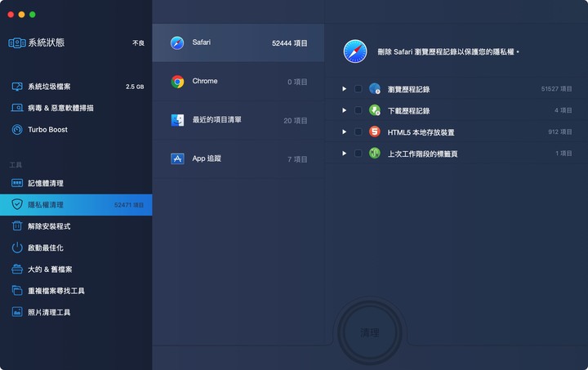588x370 pixels.
Task: Click the green window zoom button
Action: (x=33, y=14)
